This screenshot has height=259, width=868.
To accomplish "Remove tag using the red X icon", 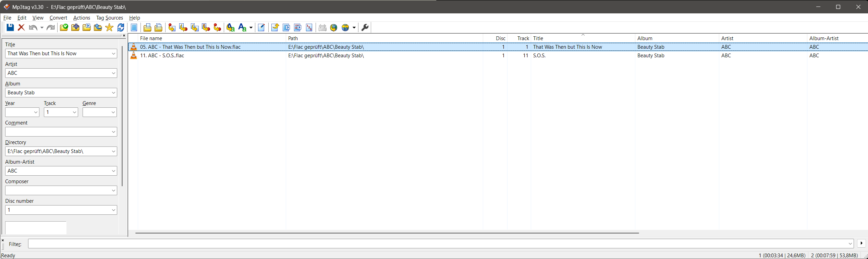I will coord(21,27).
